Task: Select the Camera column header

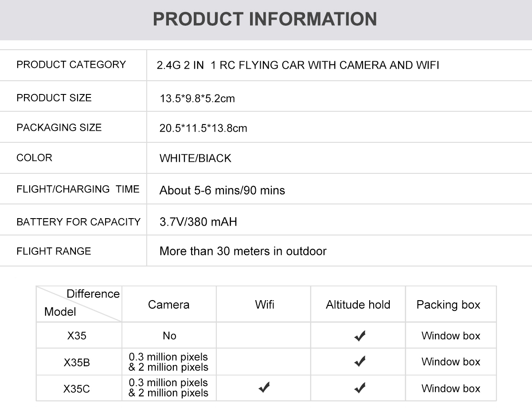Action: 168,305
